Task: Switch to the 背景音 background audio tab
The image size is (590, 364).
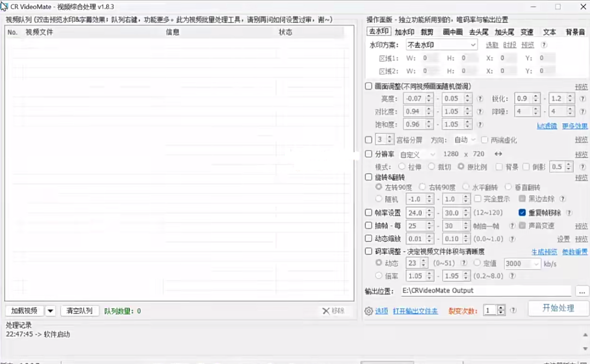Action: (x=575, y=31)
